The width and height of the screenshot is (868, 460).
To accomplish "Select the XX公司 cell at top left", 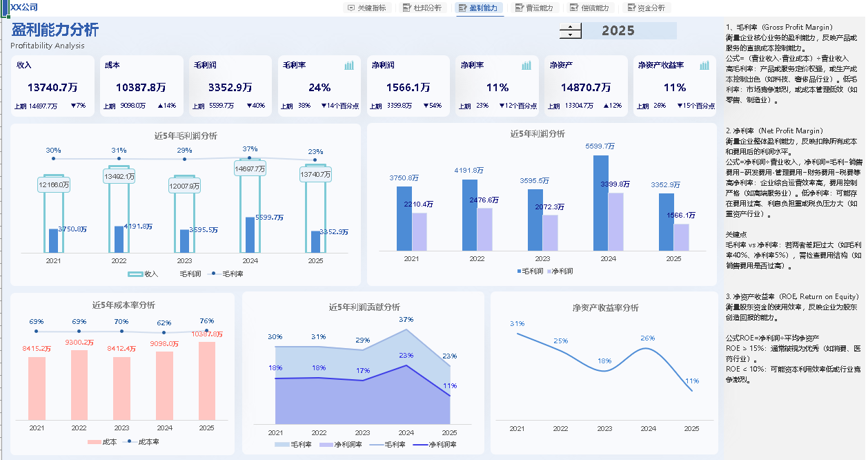I will [24, 8].
